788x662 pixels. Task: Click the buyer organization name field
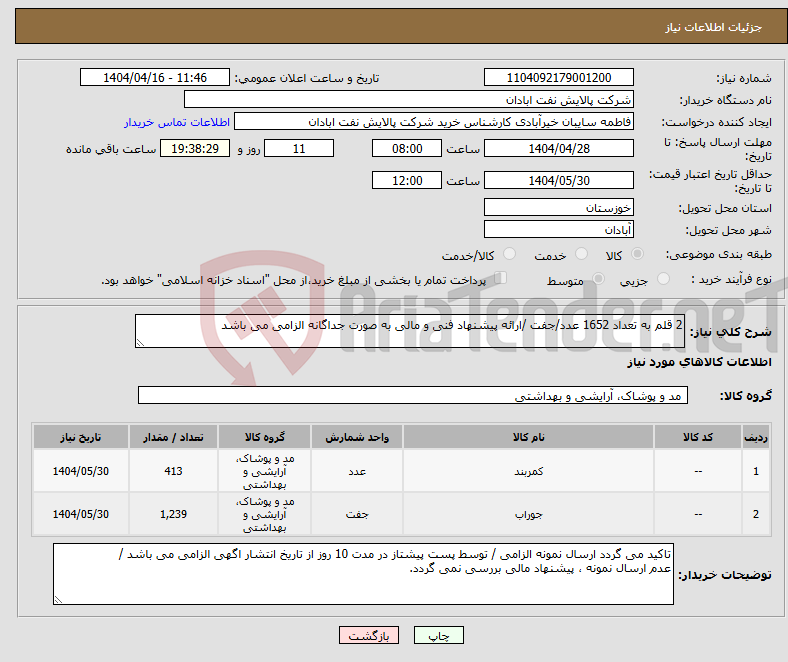pos(409,100)
